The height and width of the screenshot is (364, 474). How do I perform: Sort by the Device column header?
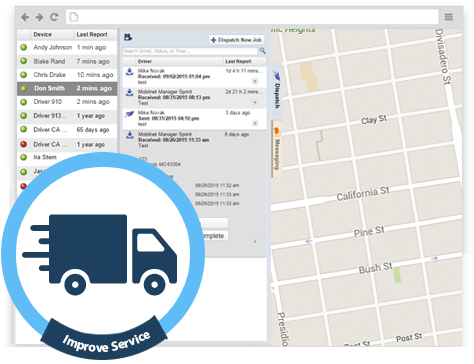(43, 34)
